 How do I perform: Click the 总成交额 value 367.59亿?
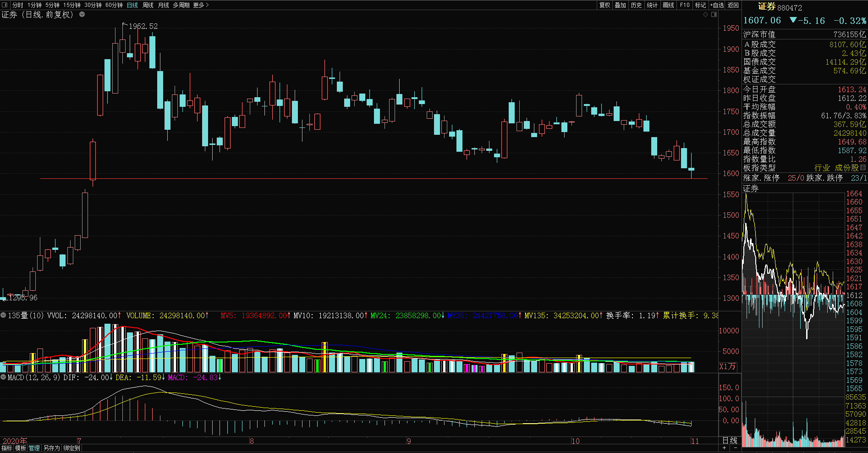tap(850, 124)
